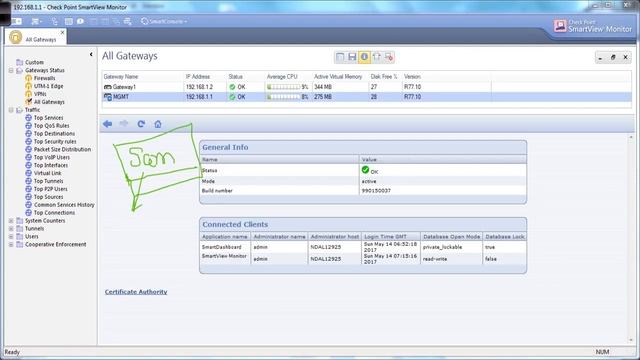This screenshot has height=360, width=640.
Task: Expand the Tunnels tree node
Action: 11,229
